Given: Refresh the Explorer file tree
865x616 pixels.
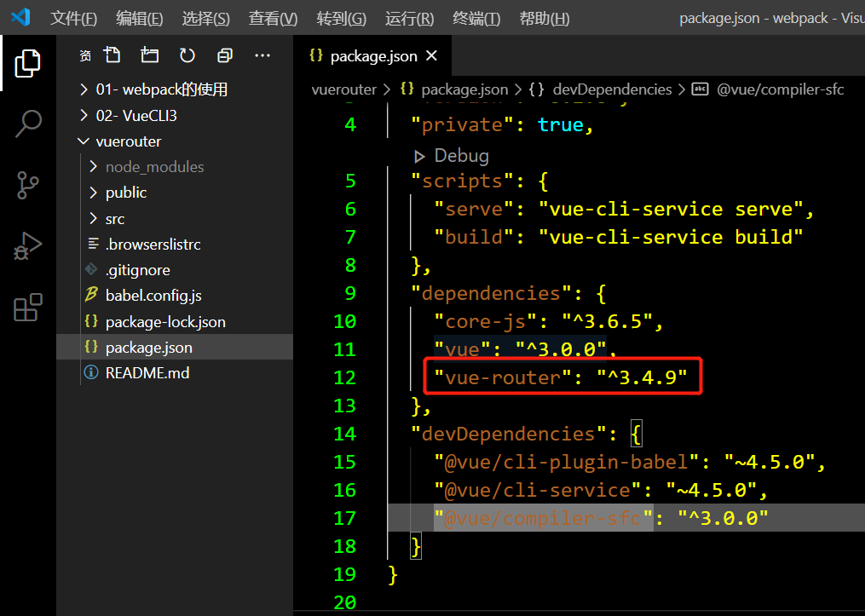Looking at the screenshot, I should [187, 55].
